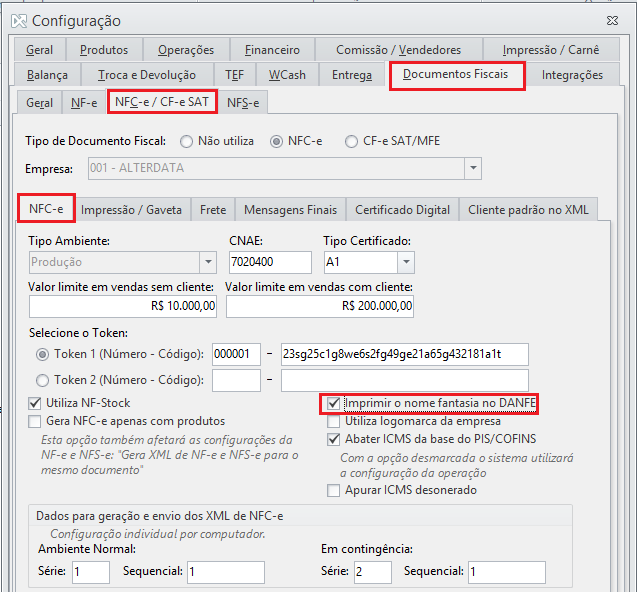The width and height of the screenshot is (637, 592).
Task: Click the Token 1 code field
Action: pos(405,354)
